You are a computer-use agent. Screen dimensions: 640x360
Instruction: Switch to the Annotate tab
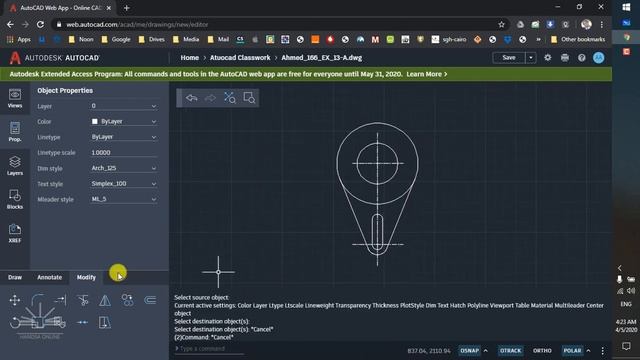[x=49, y=277]
